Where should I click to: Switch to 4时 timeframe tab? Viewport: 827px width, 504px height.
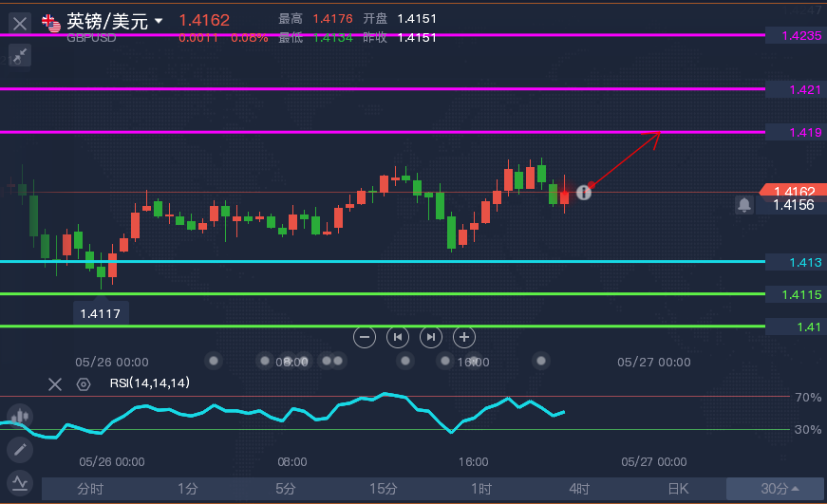[x=579, y=489]
